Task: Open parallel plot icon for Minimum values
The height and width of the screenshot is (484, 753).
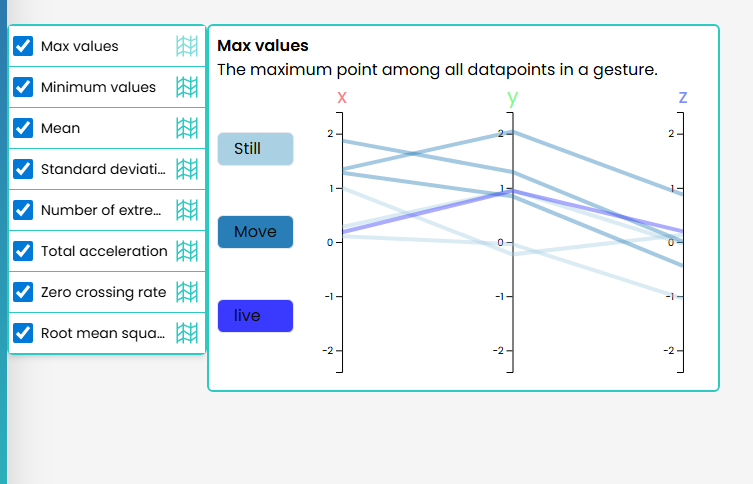Action: (x=186, y=87)
